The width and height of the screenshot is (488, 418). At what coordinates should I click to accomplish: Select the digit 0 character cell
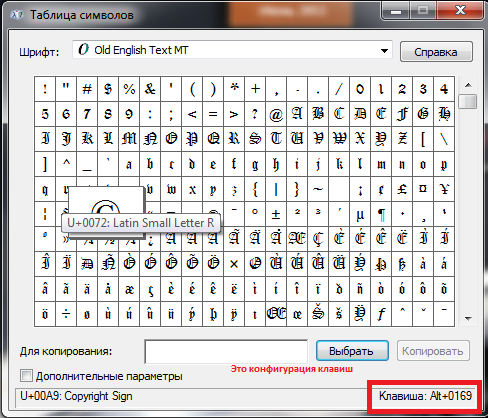tap(360, 89)
